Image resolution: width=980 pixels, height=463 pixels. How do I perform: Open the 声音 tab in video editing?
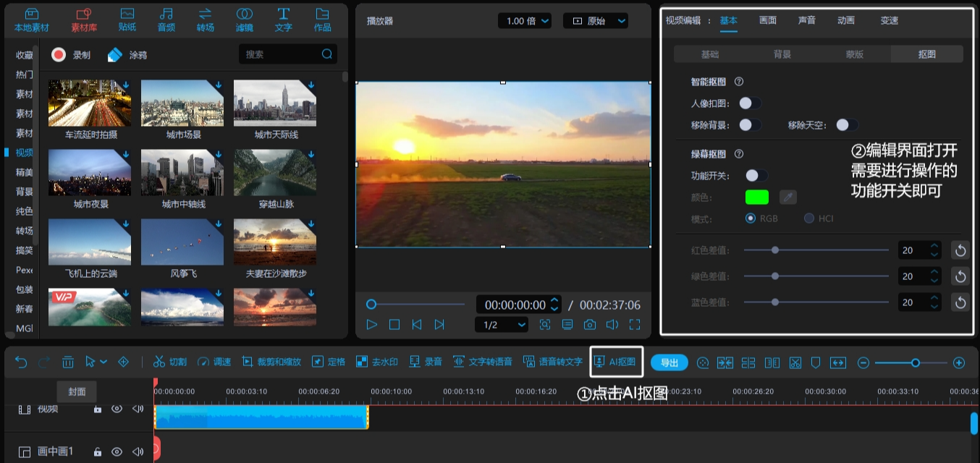[806, 20]
